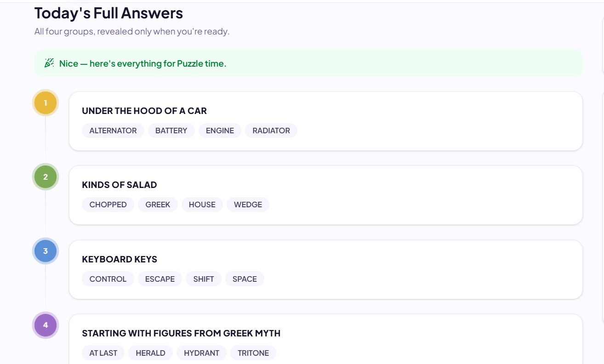Open the UNDER THE HOOD OF A CAR heading

click(144, 111)
